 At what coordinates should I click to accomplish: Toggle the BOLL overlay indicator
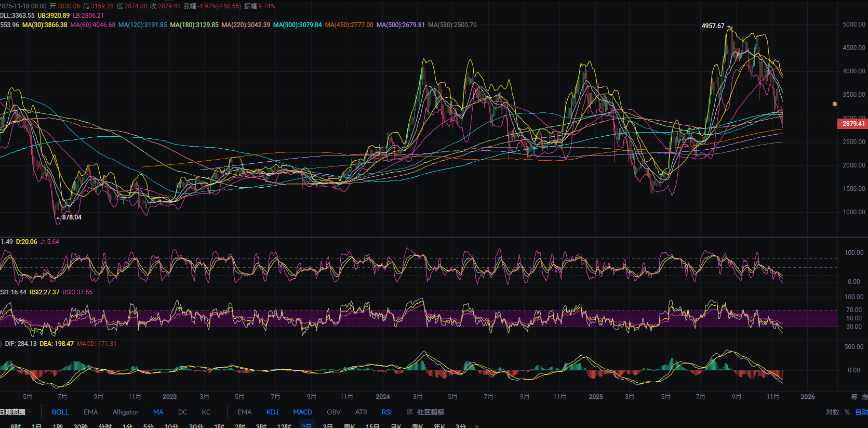(x=60, y=412)
